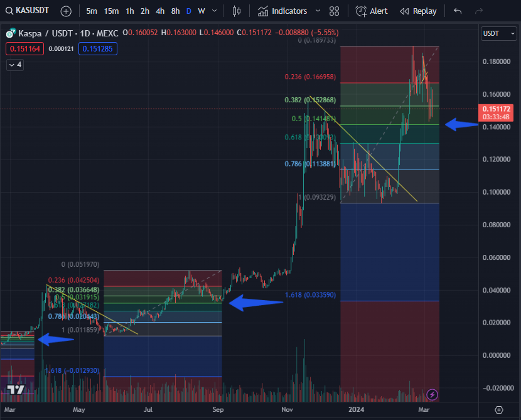Screen dimensions: 521x420
Task: Click the spread value 0.000121
Action: (61, 49)
